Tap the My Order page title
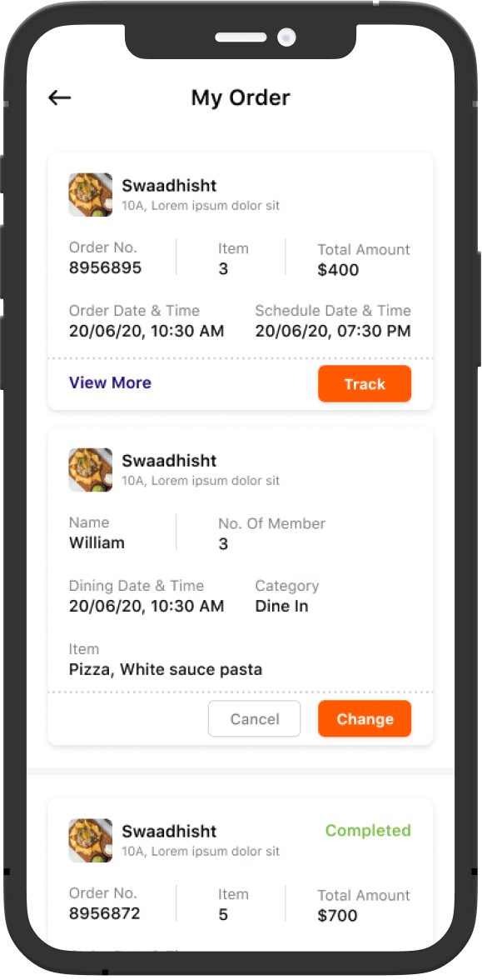482x980 pixels. (241, 98)
